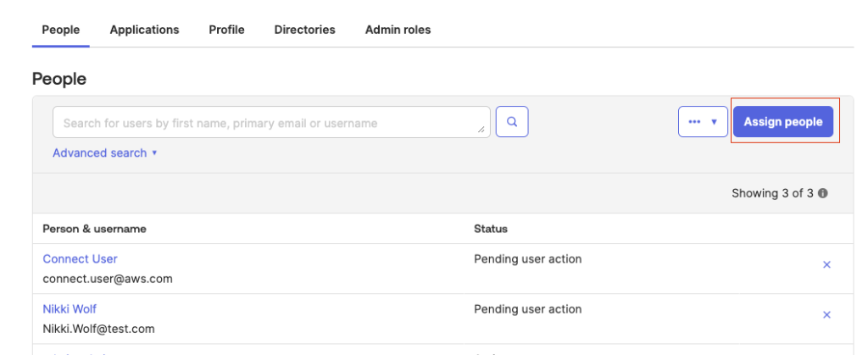
Task: Expand the Advanced search options
Action: click(x=105, y=153)
